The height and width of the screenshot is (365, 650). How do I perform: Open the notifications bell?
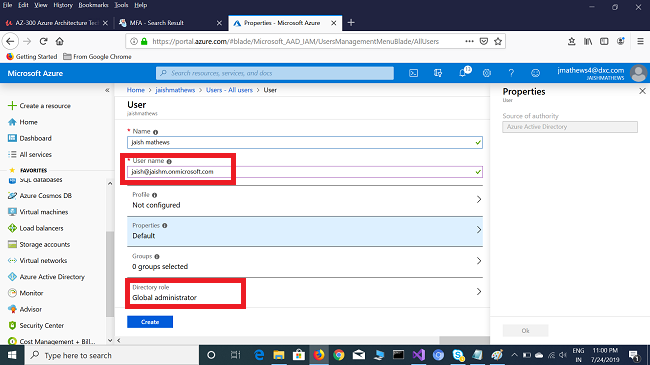(463, 73)
